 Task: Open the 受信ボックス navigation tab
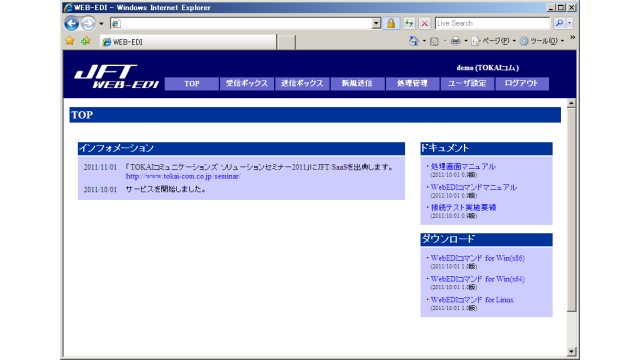tap(247, 84)
